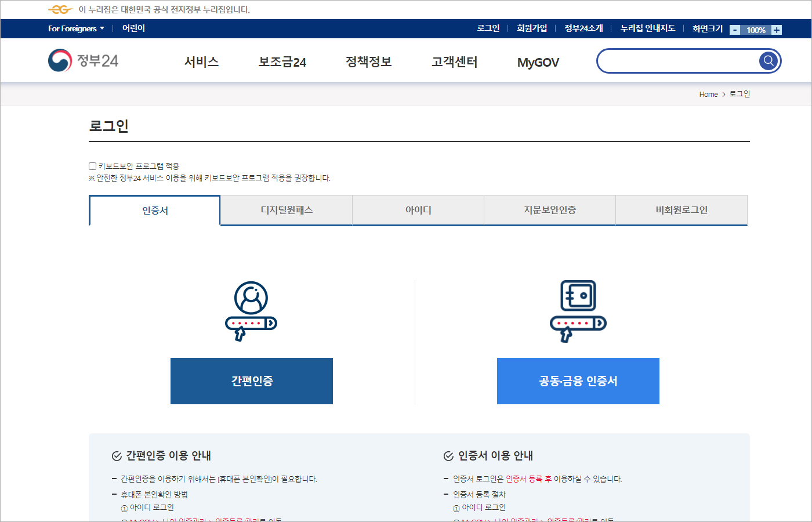The image size is (812, 522).
Task: Click the Home breadcrumb link
Action: coord(708,94)
